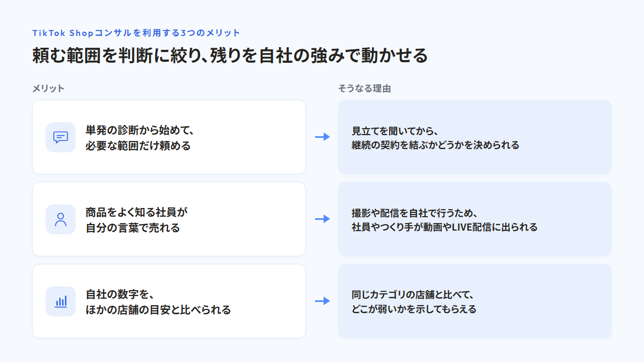644x362 pixels.
Task: Click the reason box 撮影や配信を自社で行うため
Action: point(475,219)
